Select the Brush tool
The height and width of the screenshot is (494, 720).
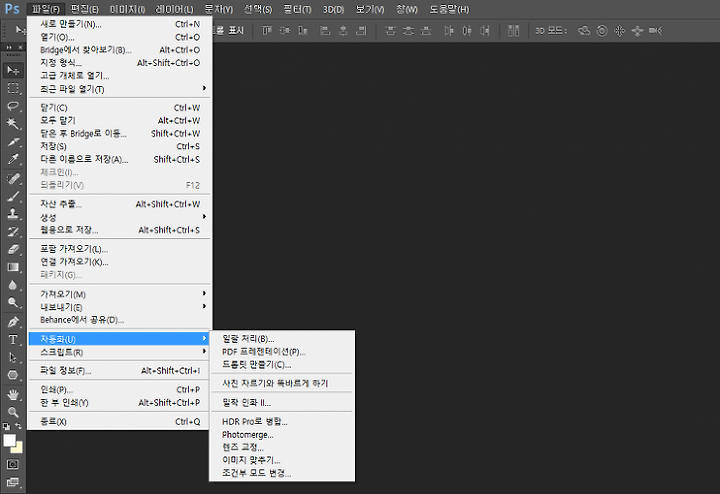[x=13, y=196]
